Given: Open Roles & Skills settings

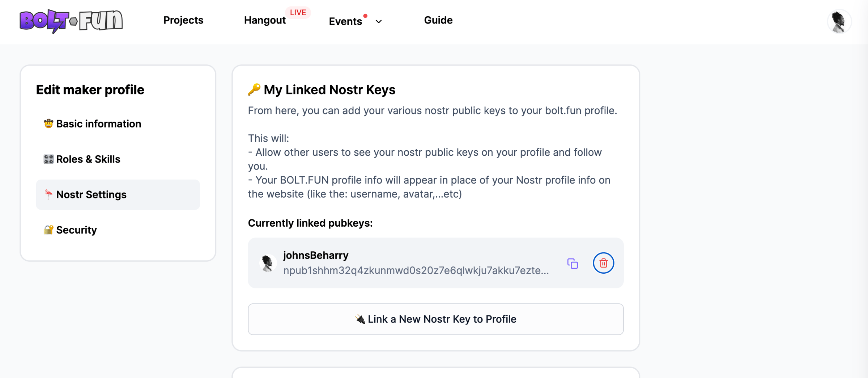Looking at the screenshot, I should tap(88, 159).
